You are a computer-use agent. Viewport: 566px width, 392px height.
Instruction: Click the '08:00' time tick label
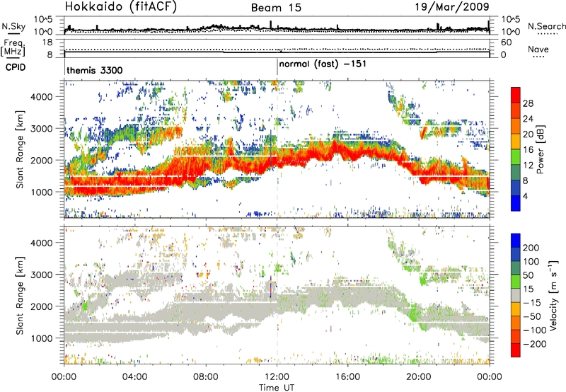tap(206, 377)
